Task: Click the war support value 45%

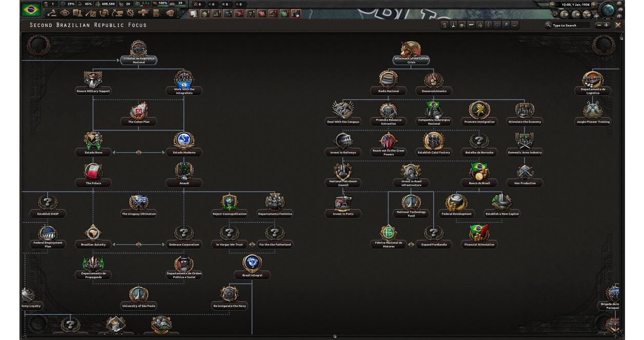Action: pyautogui.click(x=88, y=4)
